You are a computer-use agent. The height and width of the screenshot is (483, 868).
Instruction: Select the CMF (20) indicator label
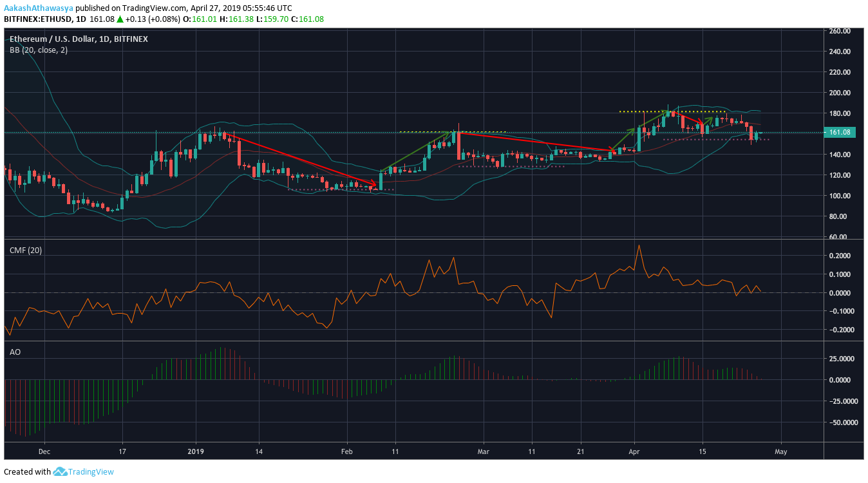click(25, 251)
